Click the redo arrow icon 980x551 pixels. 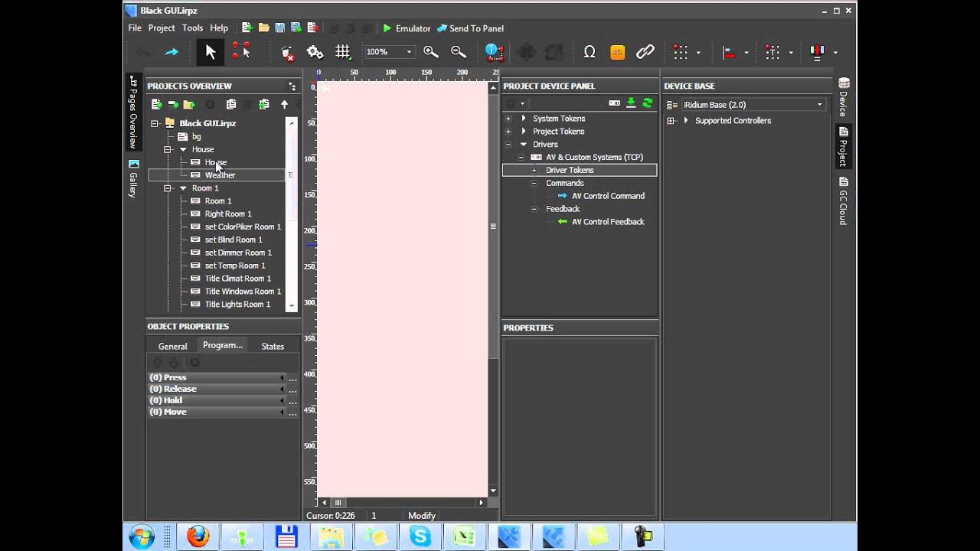[171, 52]
